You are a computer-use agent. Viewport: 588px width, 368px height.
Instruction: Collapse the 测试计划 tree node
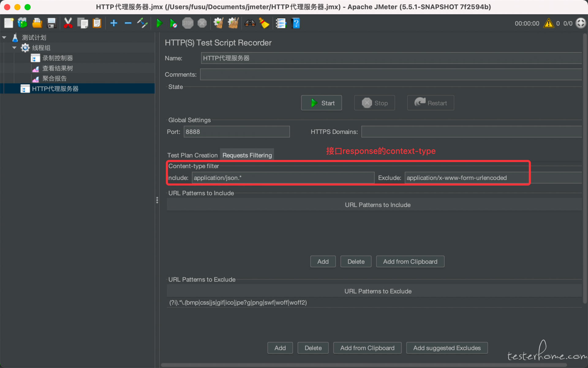4,37
